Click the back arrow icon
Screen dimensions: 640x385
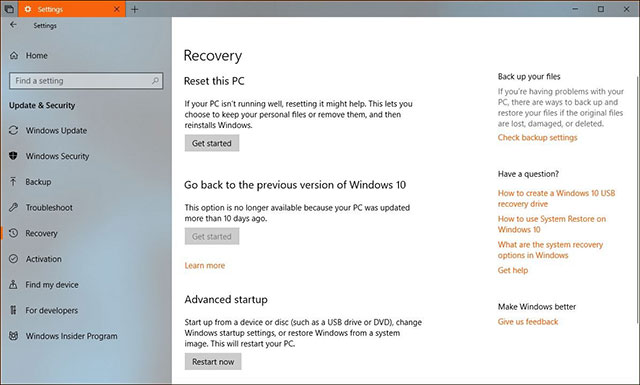point(13,25)
